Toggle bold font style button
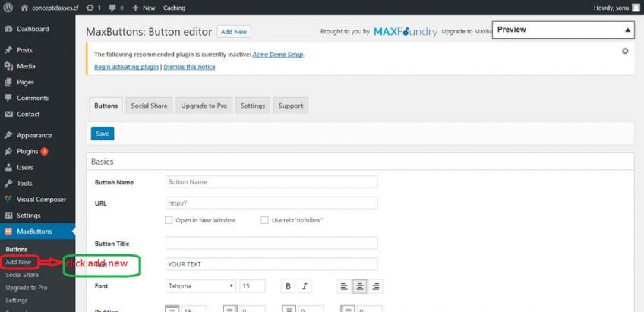Image resolution: width=644 pixels, height=312 pixels. (288, 286)
